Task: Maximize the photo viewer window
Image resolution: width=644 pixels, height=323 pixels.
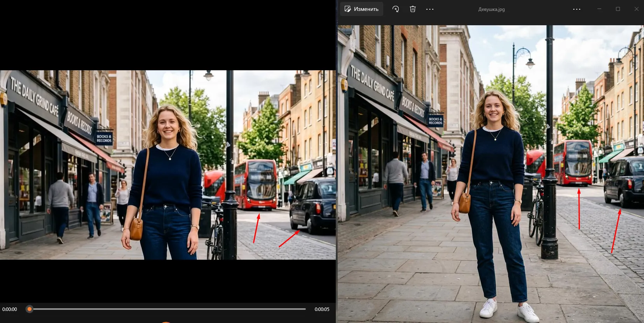Action: pos(618,9)
